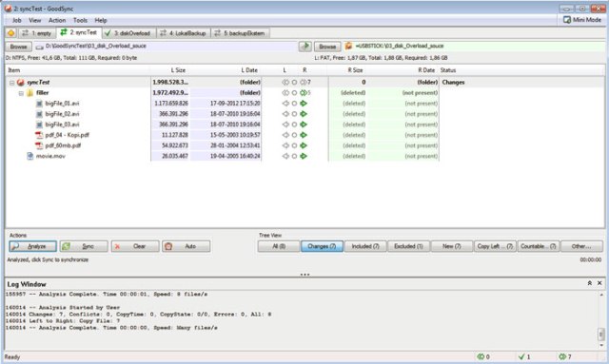Sort by the R Date column header
Viewport: 609px width, 364px height.
(x=426, y=70)
